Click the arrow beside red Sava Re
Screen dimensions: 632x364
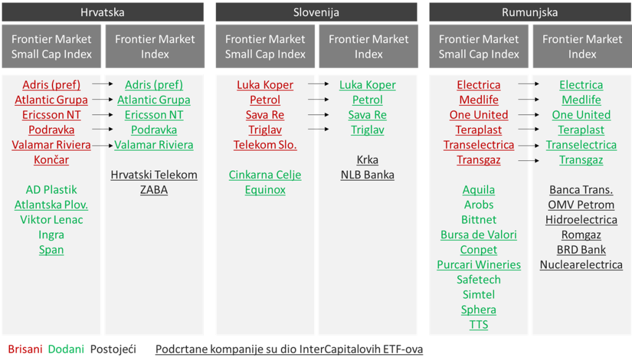point(318,115)
